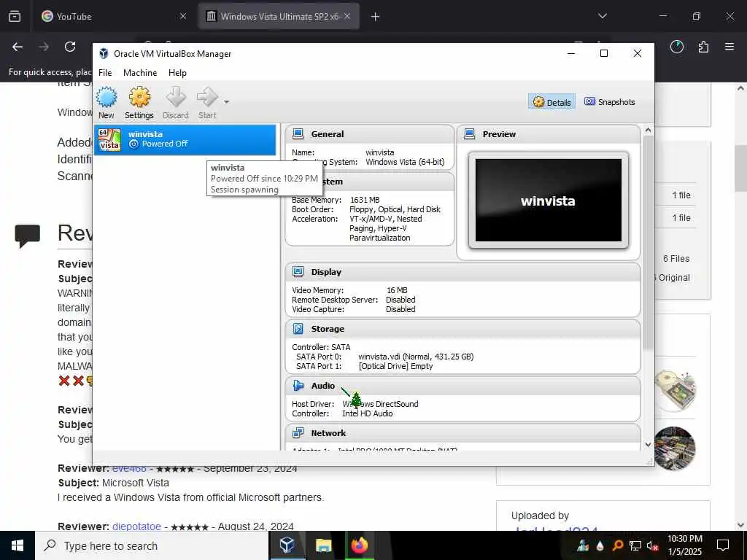Click the '16 MB' video memory value
Screen dimensions: 747x560
[397, 290]
